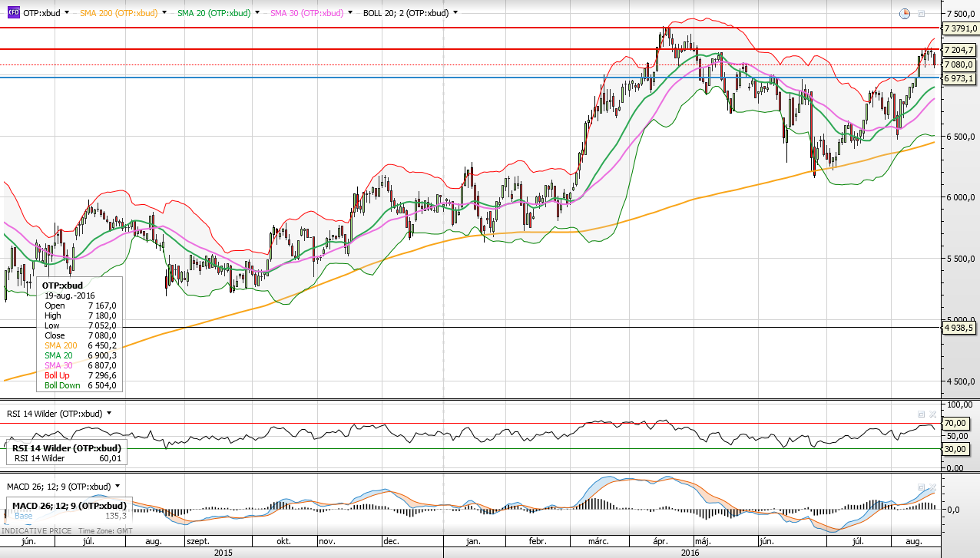The width and height of the screenshot is (980, 558).
Task: Open the OTP:xbud instrument dropdown arrow
Action: pos(68,13)
